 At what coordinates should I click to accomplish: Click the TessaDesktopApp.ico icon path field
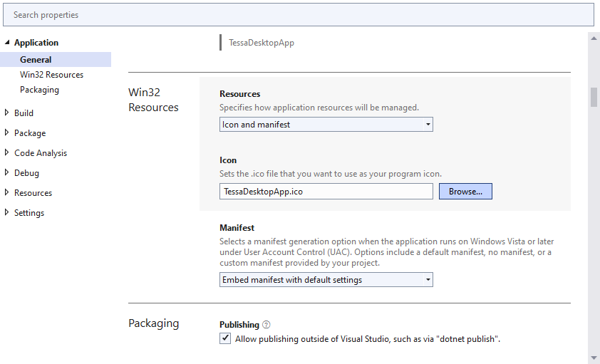point(326,191)
